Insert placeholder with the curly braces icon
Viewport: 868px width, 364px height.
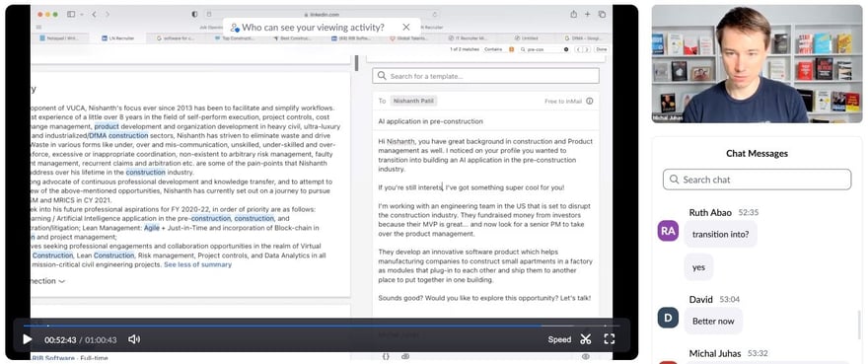point(387,357)
